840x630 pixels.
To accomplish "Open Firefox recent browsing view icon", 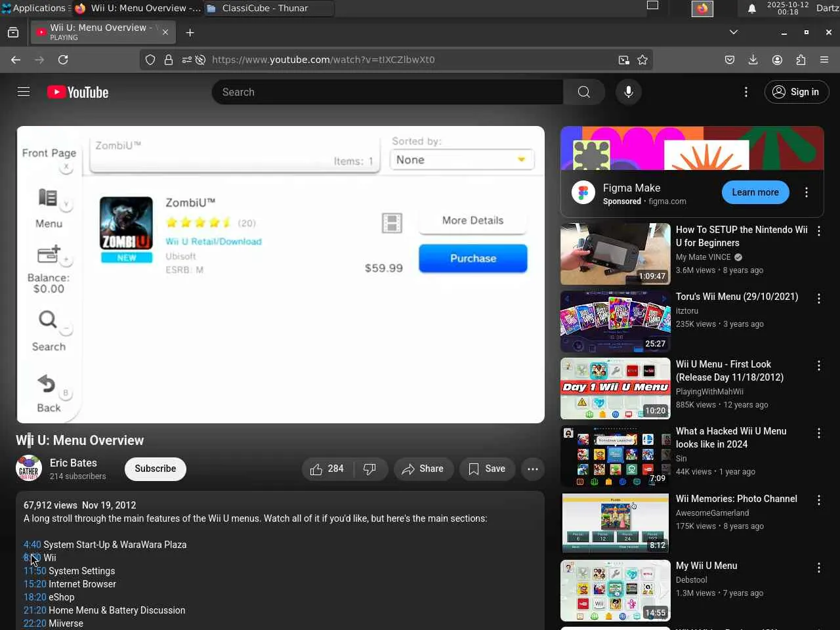I will (13, 32).
